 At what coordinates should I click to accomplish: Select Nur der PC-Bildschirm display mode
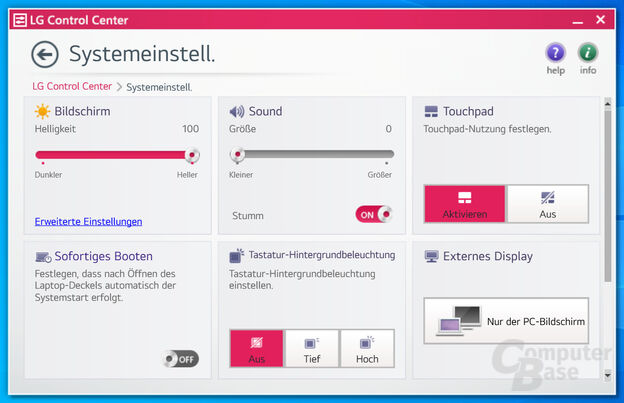click(x=505, y=322)
